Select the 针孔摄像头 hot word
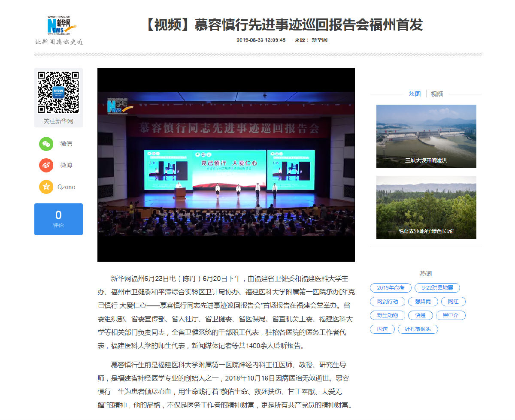Viewport: 515px width, 420px height. (418, 329)
